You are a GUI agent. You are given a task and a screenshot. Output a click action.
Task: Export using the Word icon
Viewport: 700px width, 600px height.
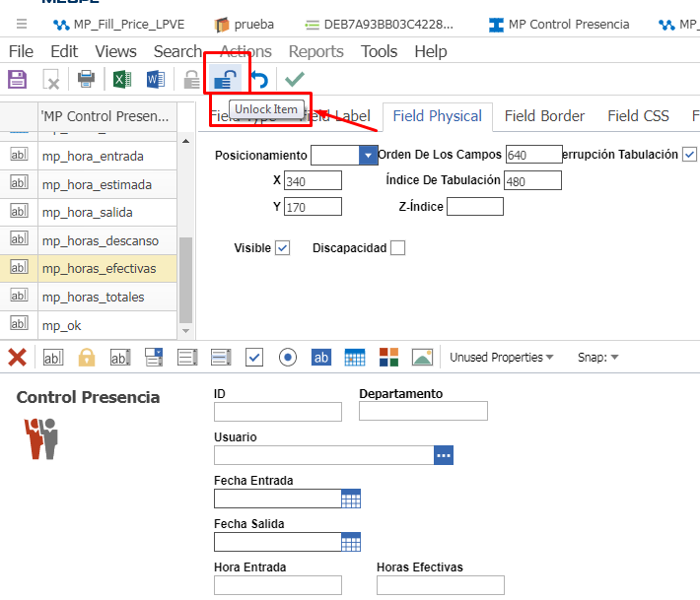coord(155,80)
